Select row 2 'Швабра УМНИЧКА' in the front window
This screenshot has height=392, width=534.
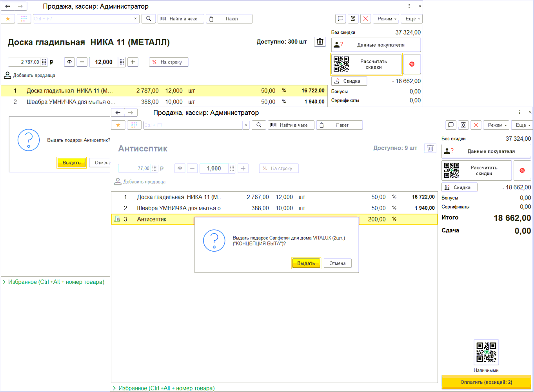click(274, 208)
